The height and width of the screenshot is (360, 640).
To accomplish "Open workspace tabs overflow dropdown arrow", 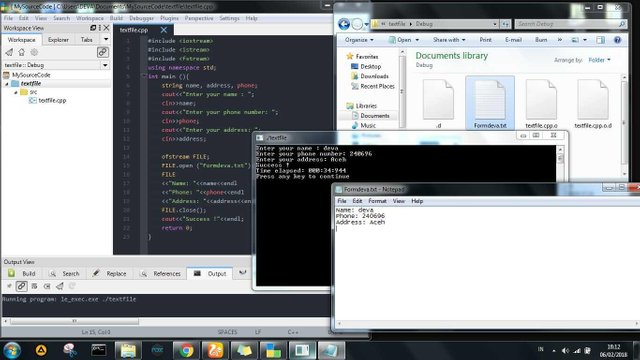I will click(106, 40).
